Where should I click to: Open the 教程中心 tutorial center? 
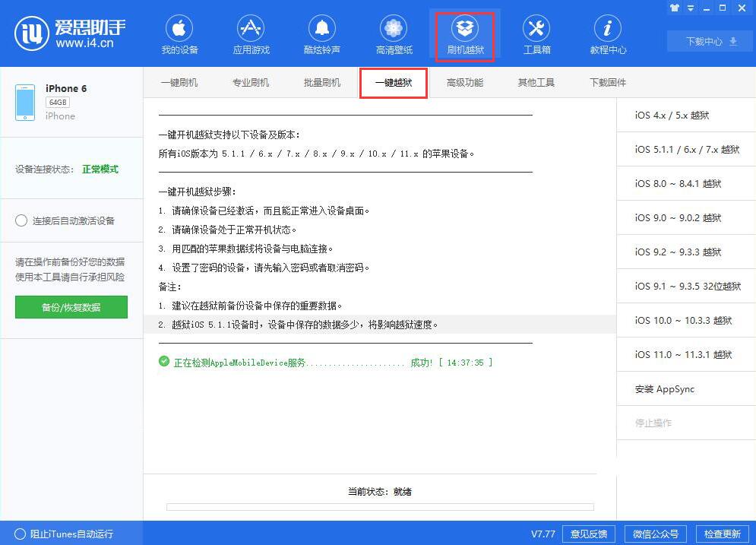coord(608,34)
